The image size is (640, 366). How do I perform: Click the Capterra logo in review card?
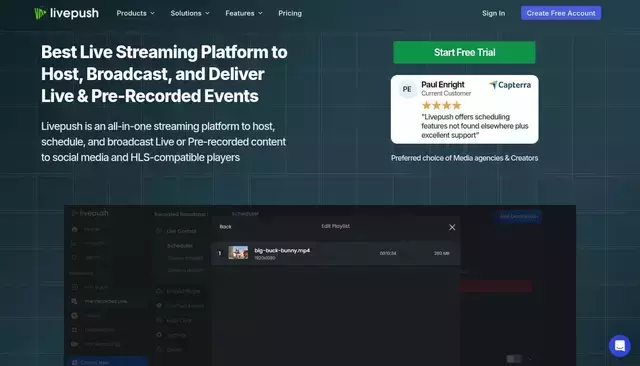[x=510, y=85]
